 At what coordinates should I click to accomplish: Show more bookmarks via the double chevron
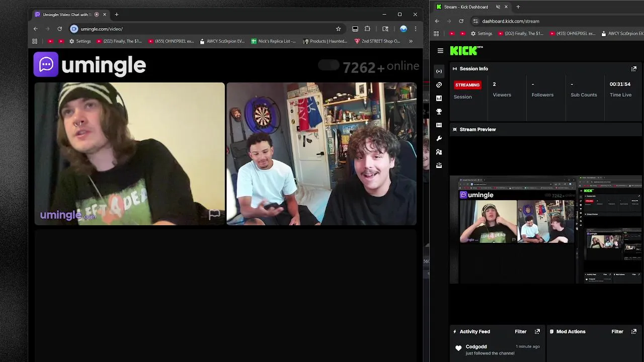click(x=411, y=41)
